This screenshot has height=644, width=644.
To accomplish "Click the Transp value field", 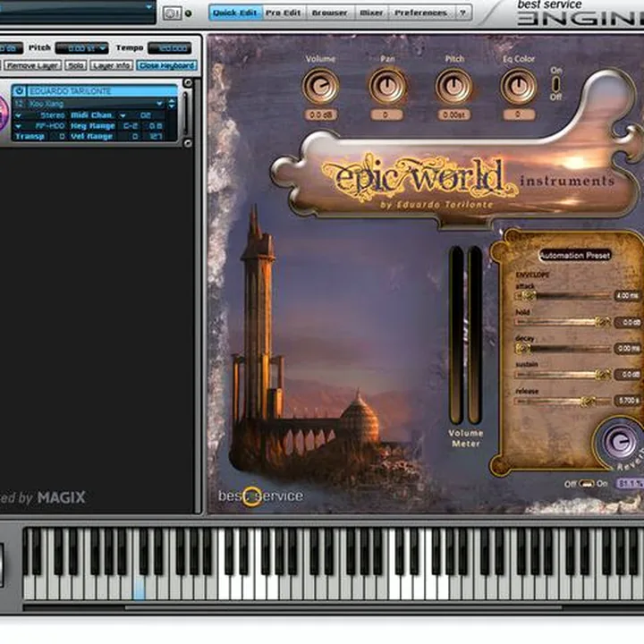I will (x=57, y=136).
